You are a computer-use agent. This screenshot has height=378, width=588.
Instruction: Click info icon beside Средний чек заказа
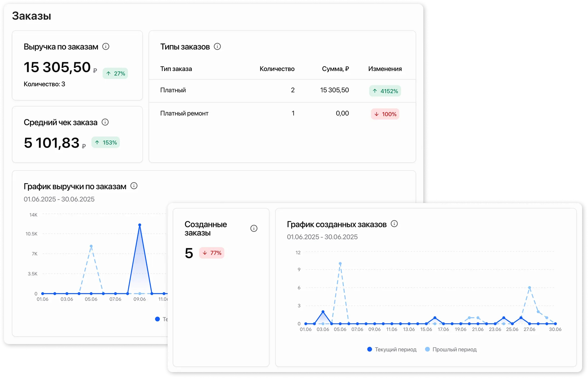[105, 122]
